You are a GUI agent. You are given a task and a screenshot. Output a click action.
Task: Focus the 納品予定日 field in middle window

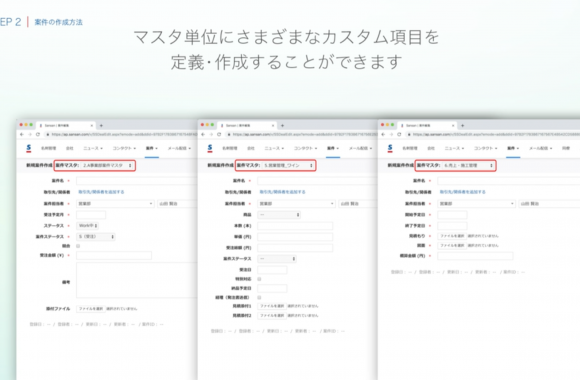[x=272, y=288]
